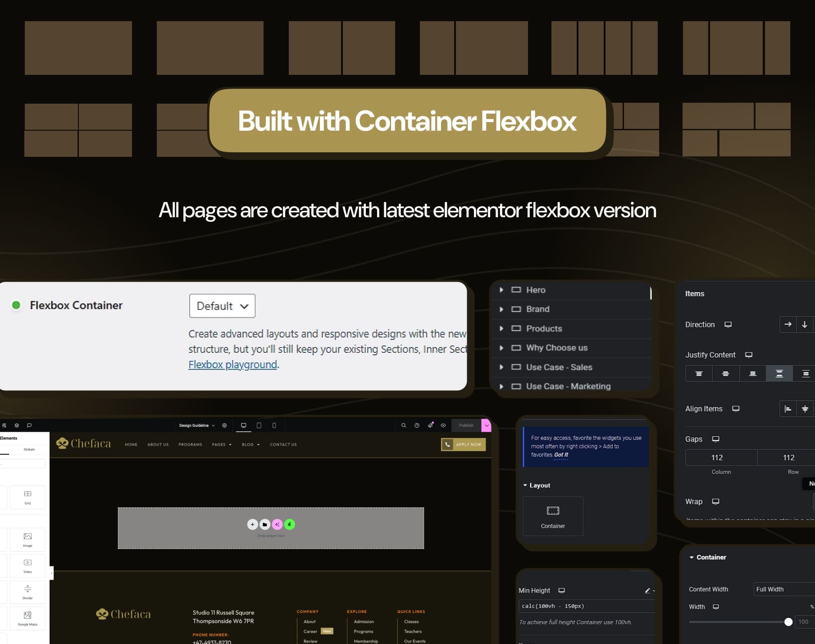Set direction to row with right arrow
The height and width of the screenshot is (644, 815).
[x=788, y=324]
